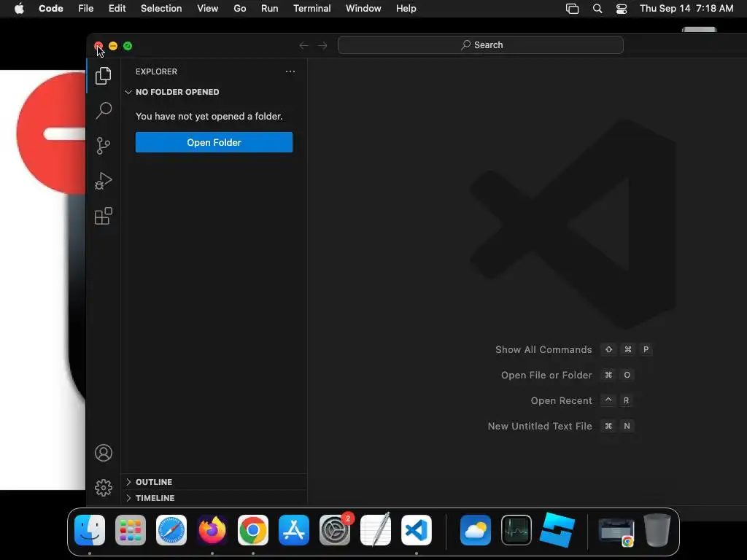Open the Apple menu

point(19,9)
